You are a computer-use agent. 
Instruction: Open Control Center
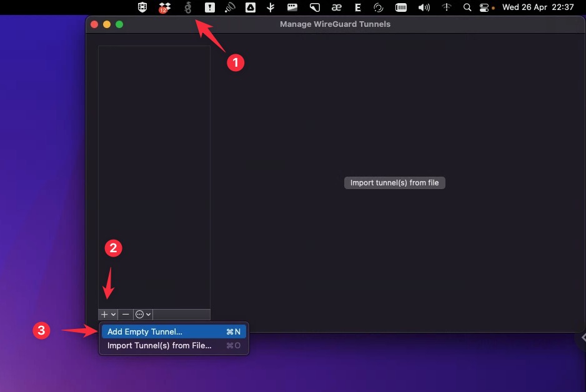[x=484, y=8]
